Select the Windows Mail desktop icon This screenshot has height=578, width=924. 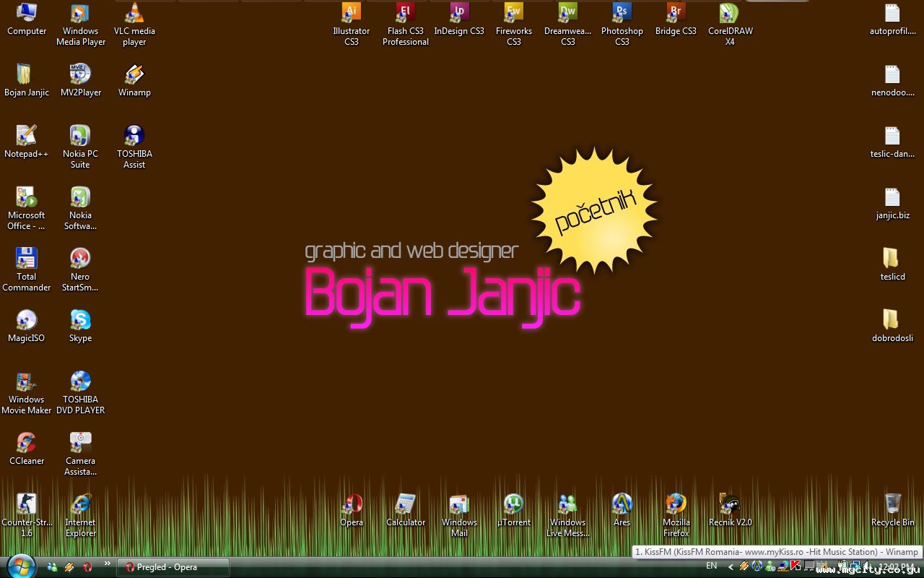pos(459,516)
